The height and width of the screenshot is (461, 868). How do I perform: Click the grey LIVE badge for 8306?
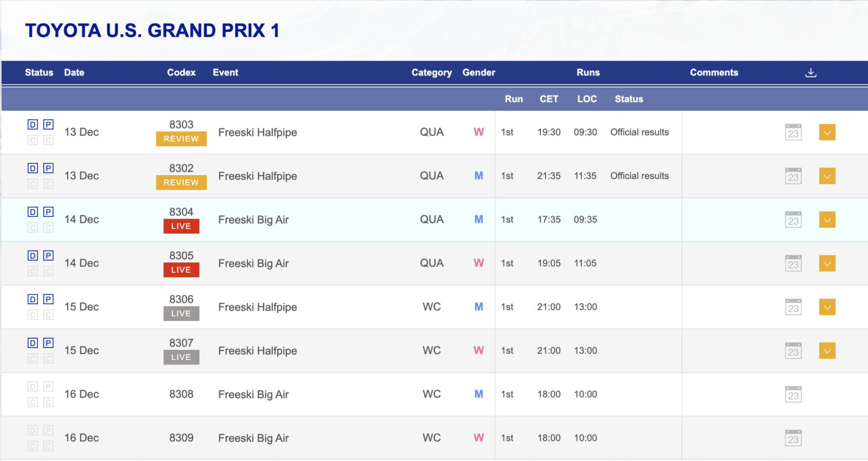coord(181,313)
